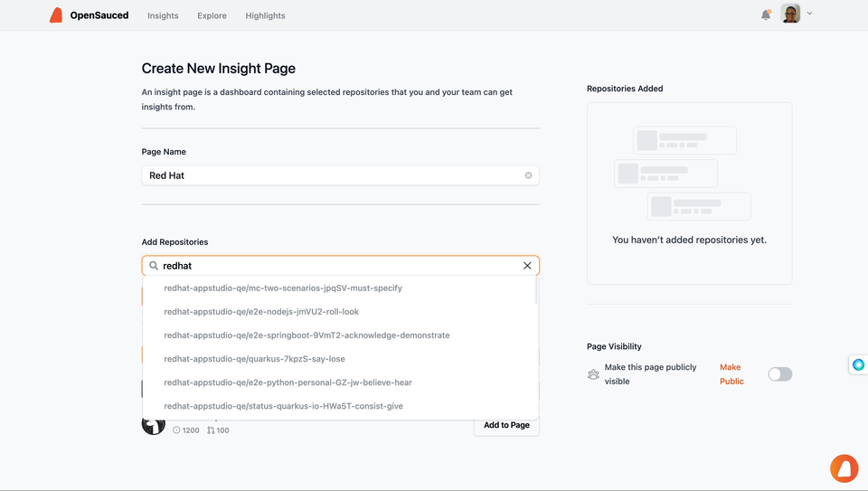Select mc-two-scenarios-jpqSV-must-specify suggestion
Viewport: 868px width, 491px height.
pyautogui.click(x=283, y=288)
